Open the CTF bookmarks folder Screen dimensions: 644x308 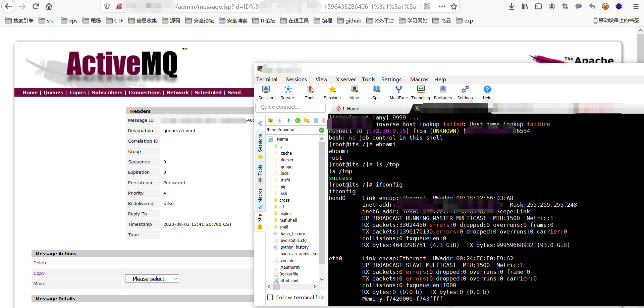coord(115,20)
